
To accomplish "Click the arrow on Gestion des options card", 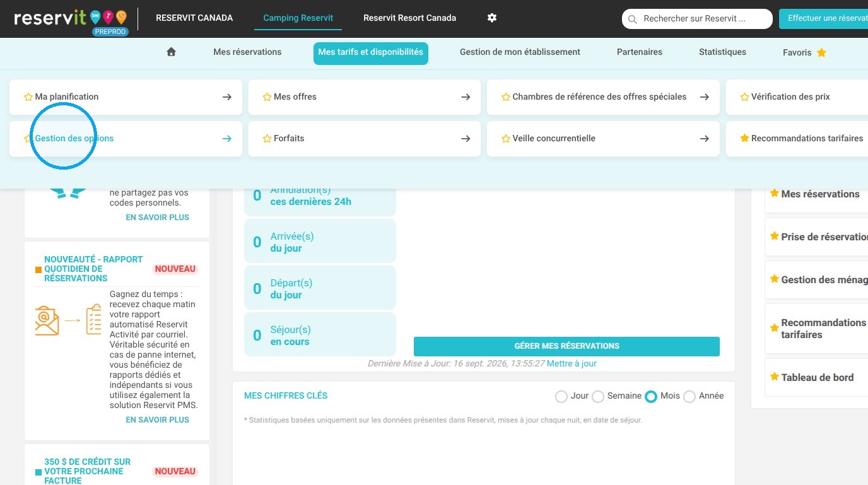I will click(x=227, y=139).
